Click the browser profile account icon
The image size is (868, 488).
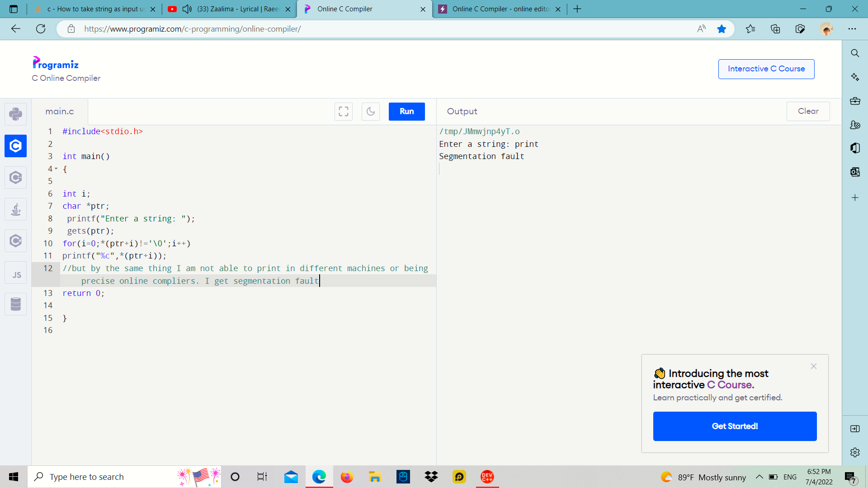click(827, 28)
